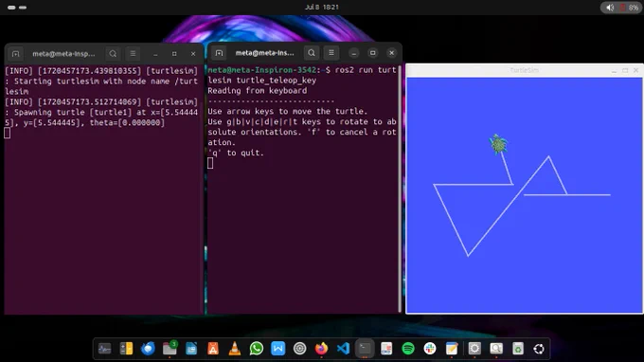Click search icon in left terminal window
Image resolution: width=644 pixels, height=362 pixels.
(x=113, y=54)
